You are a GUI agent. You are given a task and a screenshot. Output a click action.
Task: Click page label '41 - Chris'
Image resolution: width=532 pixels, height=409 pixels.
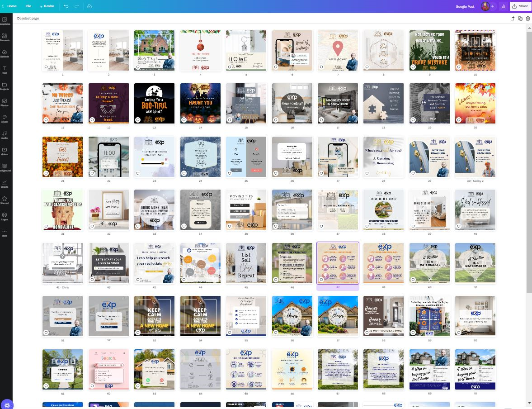[x=62, y=287]
